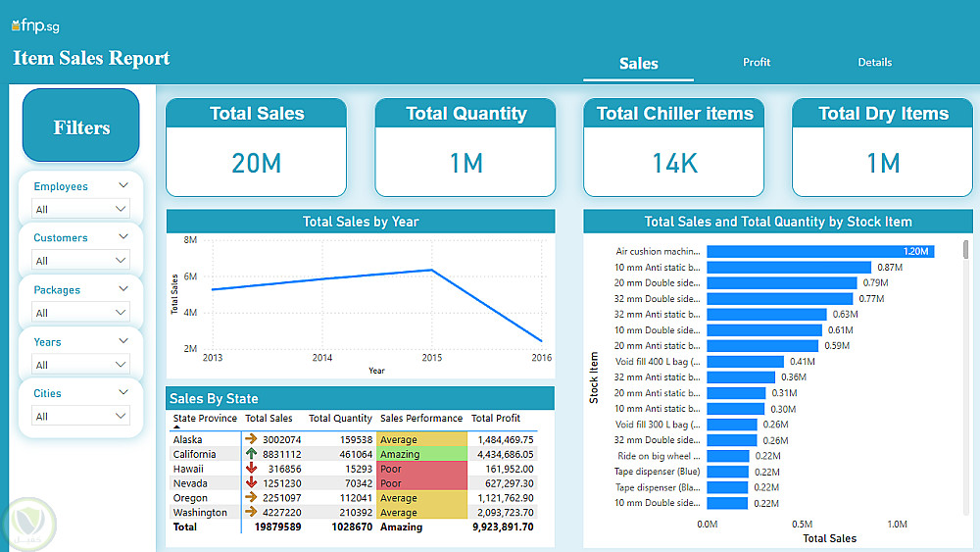Click the stock item chart scrollbar
The width and height of the screenshot is (980, 552).
coord(965,250)
